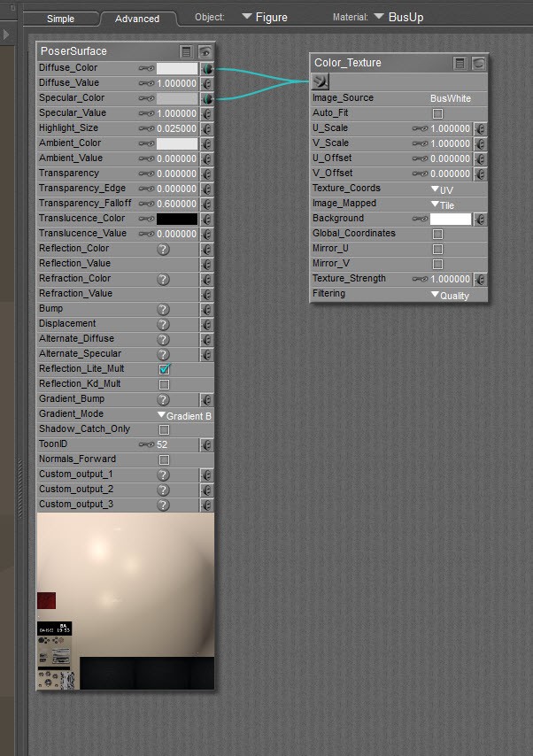Click the Diffuse_Color node connector plug
This screenshot has width=533, height=756.
207,68
